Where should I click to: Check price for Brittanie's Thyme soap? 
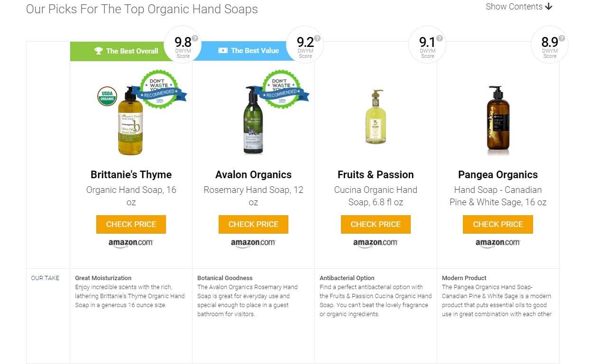click(x=131, y=224)
